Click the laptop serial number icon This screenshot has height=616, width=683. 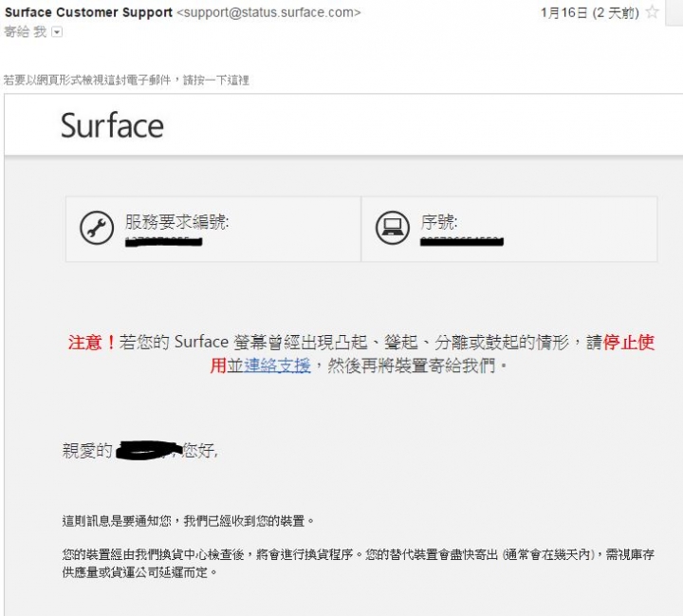pos(393,228)
